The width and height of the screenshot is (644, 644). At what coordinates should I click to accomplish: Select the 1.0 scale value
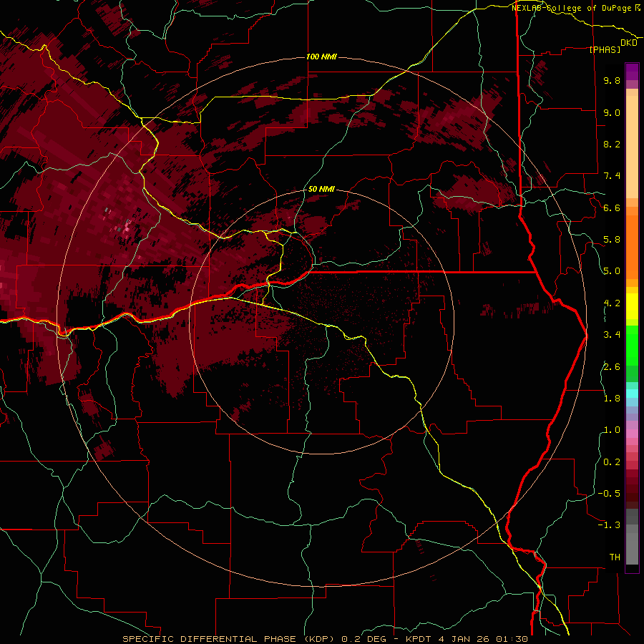click(612, 430)
